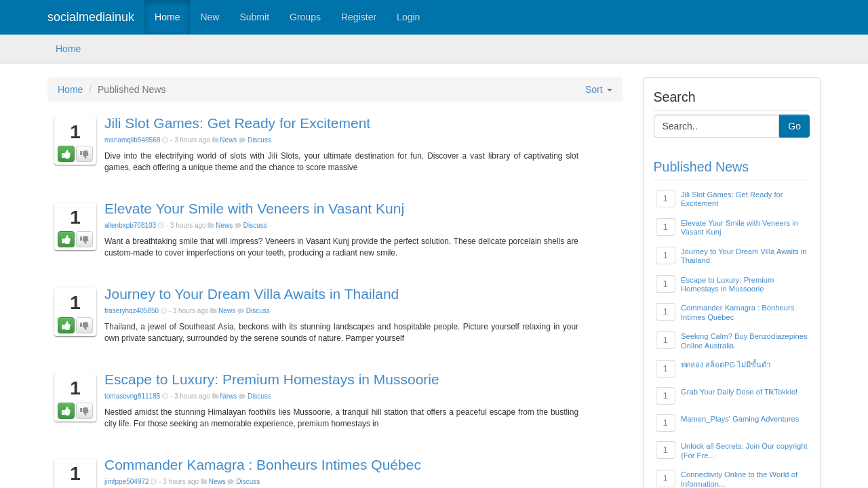Open sidebar link Connectivity Online to World
Image resolution: width=868 pixels, height=488 pixels.
click(739, 479)
